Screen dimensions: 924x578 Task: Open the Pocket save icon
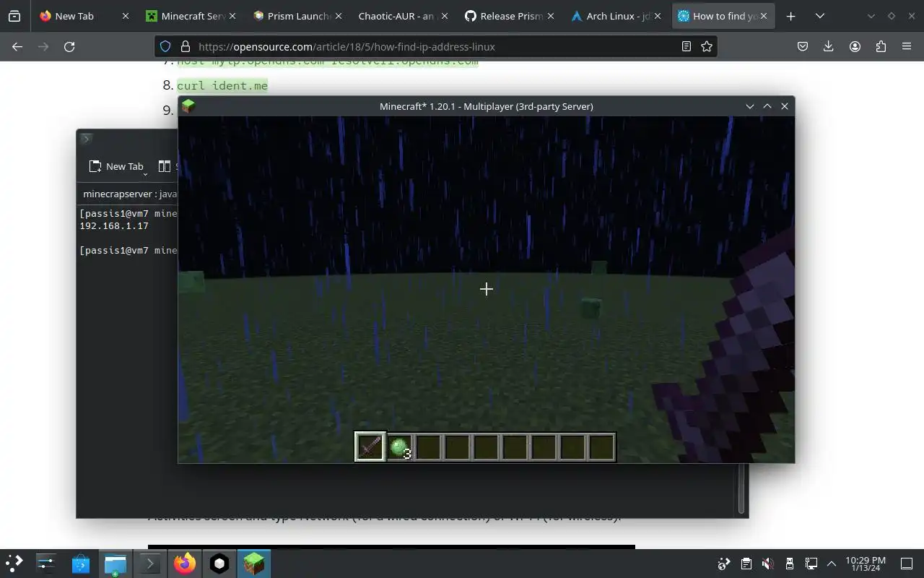coord(803,46)
